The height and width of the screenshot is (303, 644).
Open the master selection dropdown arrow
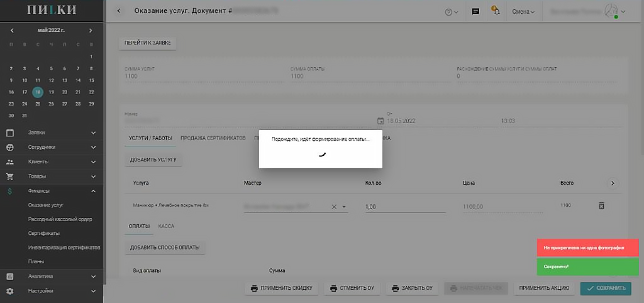[344, 207]
